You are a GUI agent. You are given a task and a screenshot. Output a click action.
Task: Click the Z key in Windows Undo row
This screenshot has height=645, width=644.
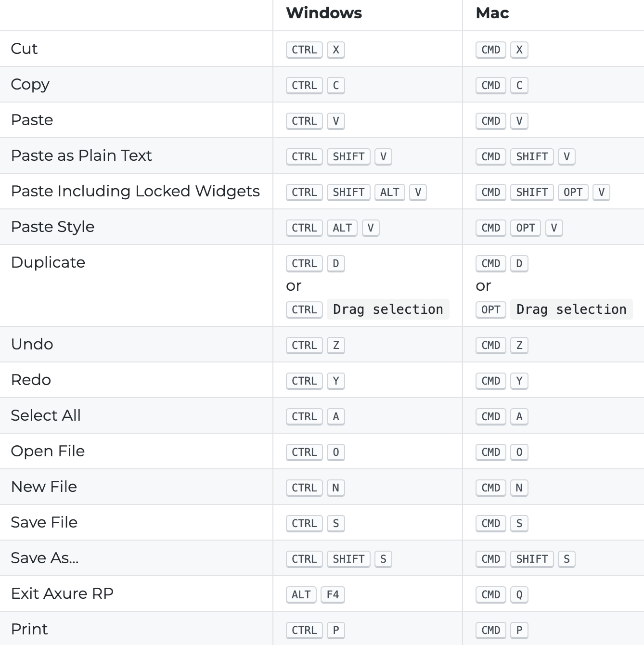336,345
